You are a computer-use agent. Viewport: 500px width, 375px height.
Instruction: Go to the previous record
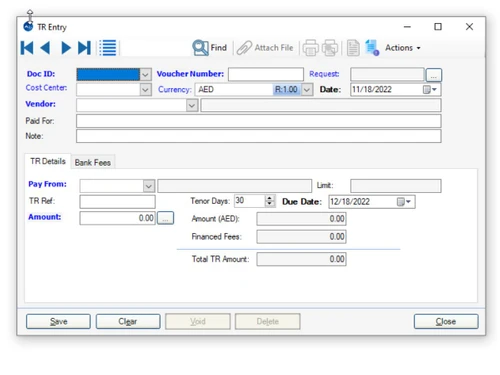tap(45, 48)
